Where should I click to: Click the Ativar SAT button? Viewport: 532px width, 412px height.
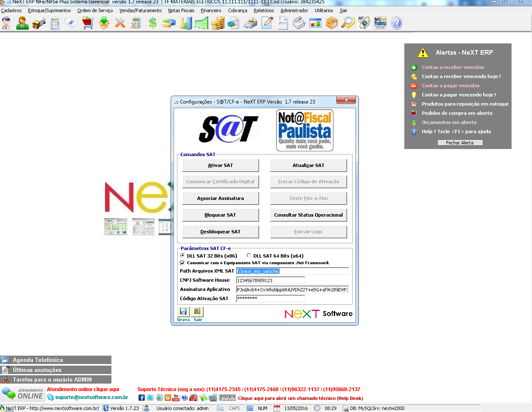220,165
